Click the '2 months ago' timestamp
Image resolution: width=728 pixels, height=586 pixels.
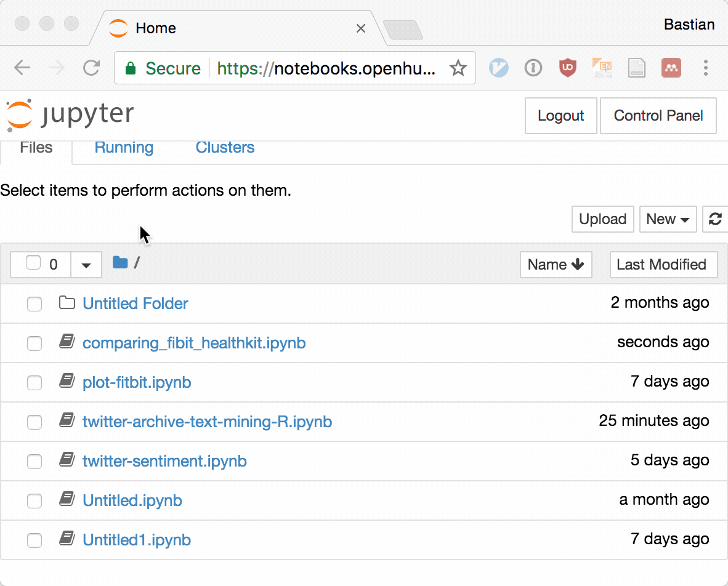point(660,302)
